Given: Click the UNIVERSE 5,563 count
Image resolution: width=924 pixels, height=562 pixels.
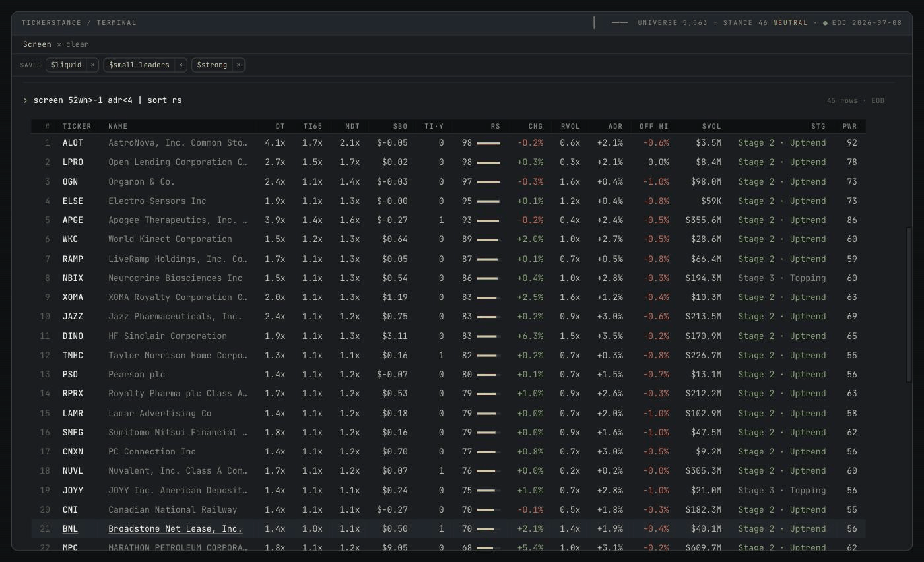Looking at the screenshot, I should 673,22.
